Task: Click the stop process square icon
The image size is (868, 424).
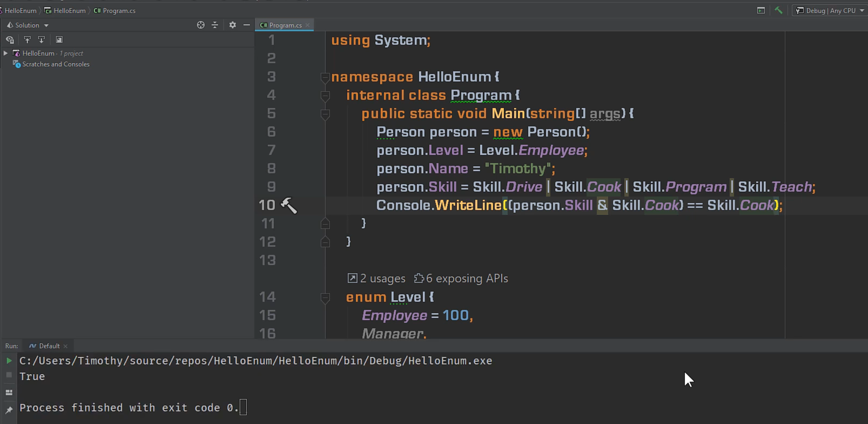Action: (9, 375)
